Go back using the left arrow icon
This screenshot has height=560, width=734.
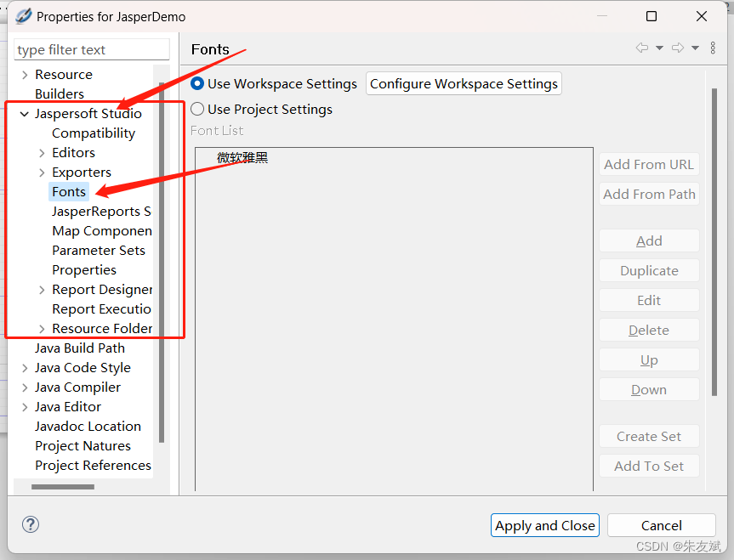pos(642,48)
